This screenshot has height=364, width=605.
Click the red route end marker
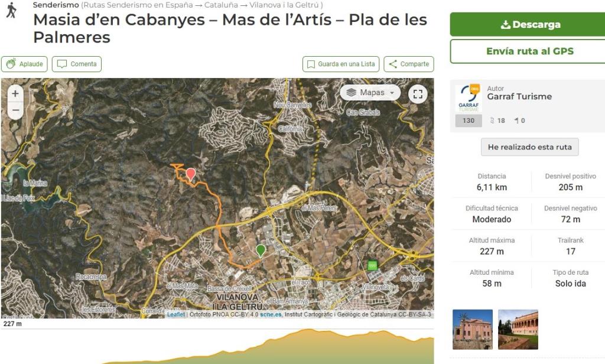[x=191, y=174]
